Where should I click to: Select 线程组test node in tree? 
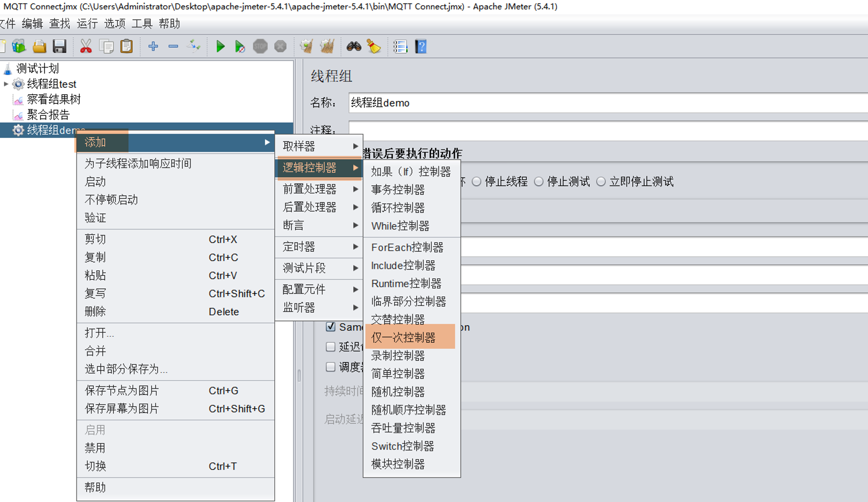(51, 84)
